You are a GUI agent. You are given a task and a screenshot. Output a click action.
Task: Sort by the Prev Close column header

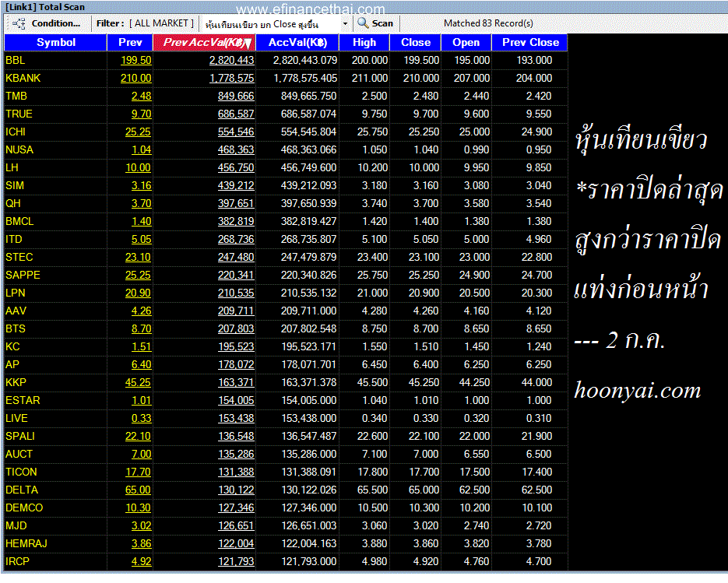[530, 42]
